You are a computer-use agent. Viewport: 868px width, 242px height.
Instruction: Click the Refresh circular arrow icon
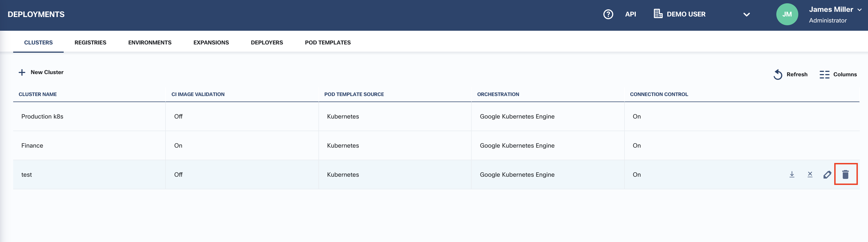click(x=778, y=74)
